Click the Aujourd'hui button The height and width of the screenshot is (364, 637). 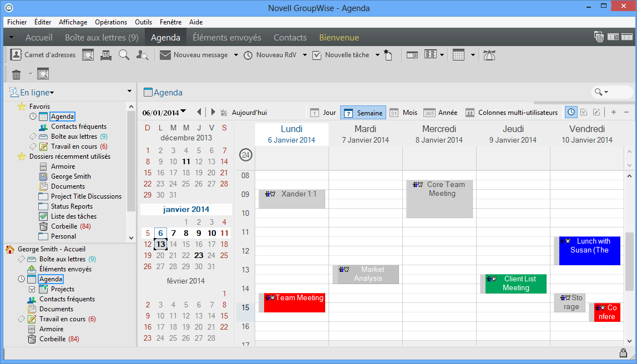(244, 113)
